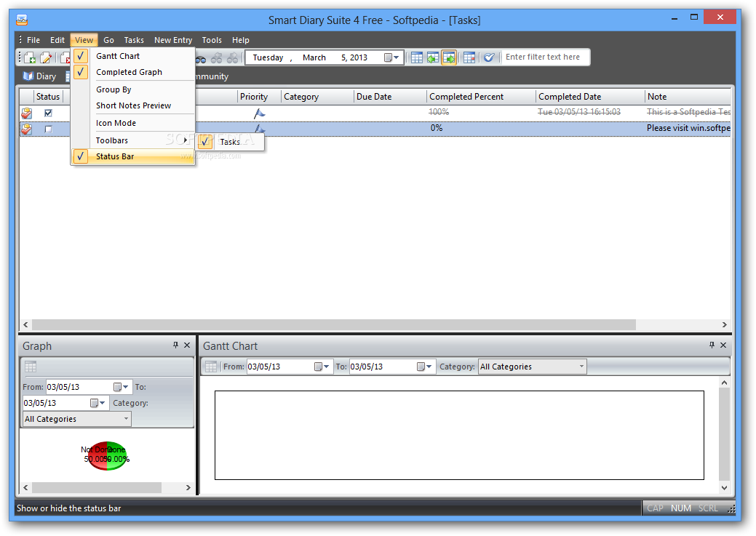Click the last grayed binoculars icon

coord(233,58)
